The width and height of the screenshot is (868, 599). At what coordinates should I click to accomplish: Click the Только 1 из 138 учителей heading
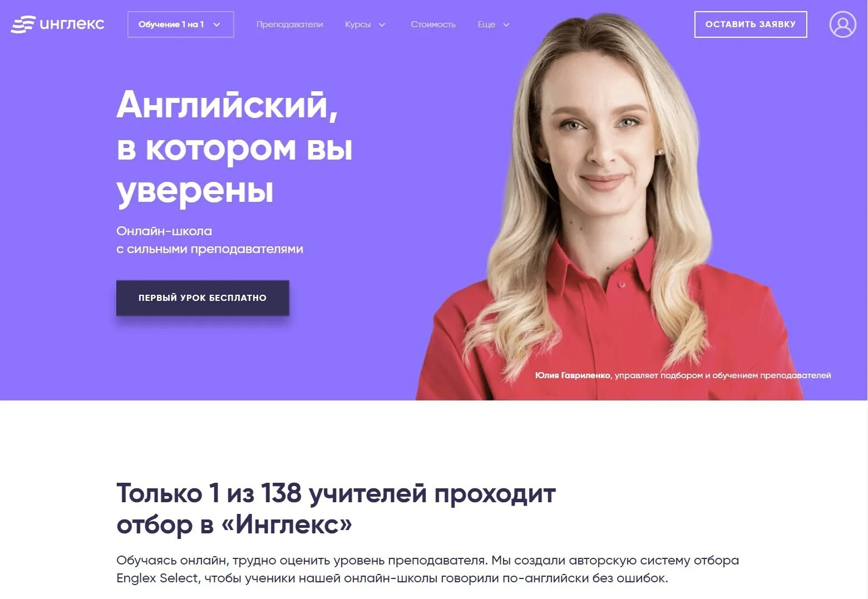click(336, 508)
